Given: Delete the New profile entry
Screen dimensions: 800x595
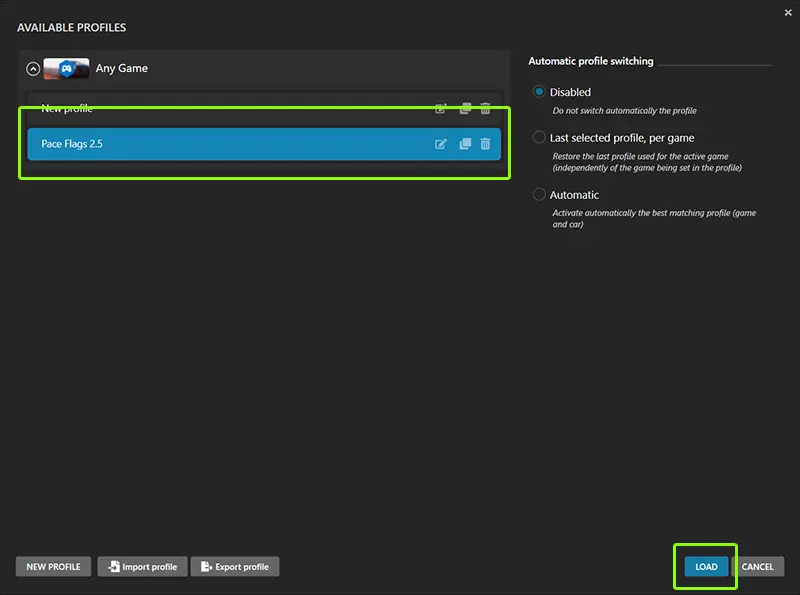Looking at the screenshot, I should [x=486, y=108].
